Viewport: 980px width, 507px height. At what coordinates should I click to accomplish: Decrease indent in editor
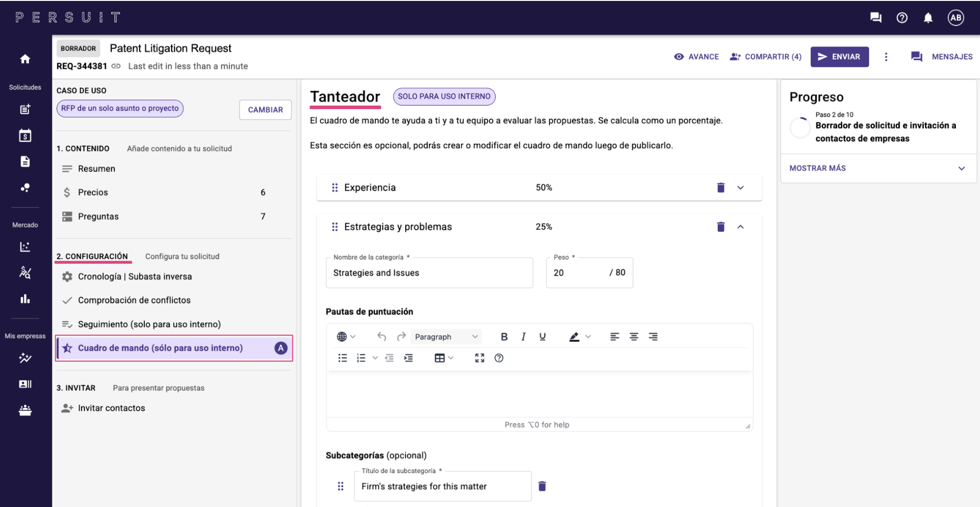pos(389,358)
